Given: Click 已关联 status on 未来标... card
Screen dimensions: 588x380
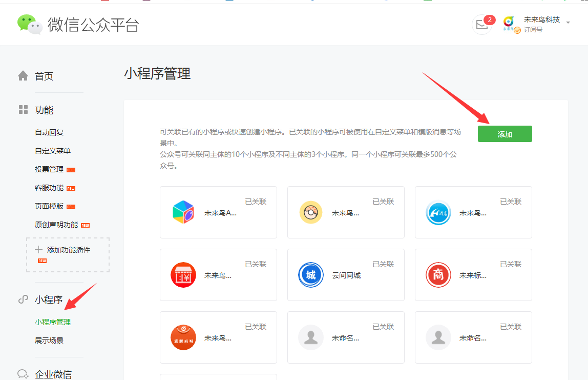Looking at the screenshot, I should [511, 264].
